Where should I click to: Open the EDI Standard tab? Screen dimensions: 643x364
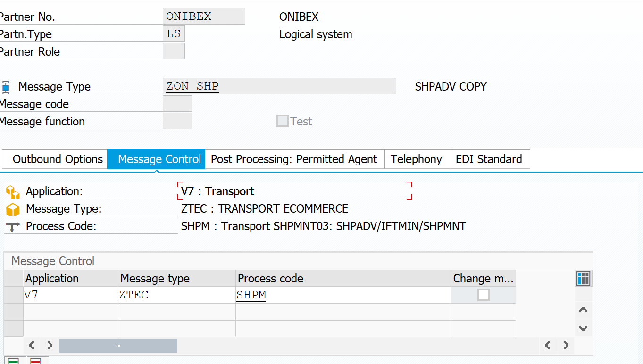point(489,159)
